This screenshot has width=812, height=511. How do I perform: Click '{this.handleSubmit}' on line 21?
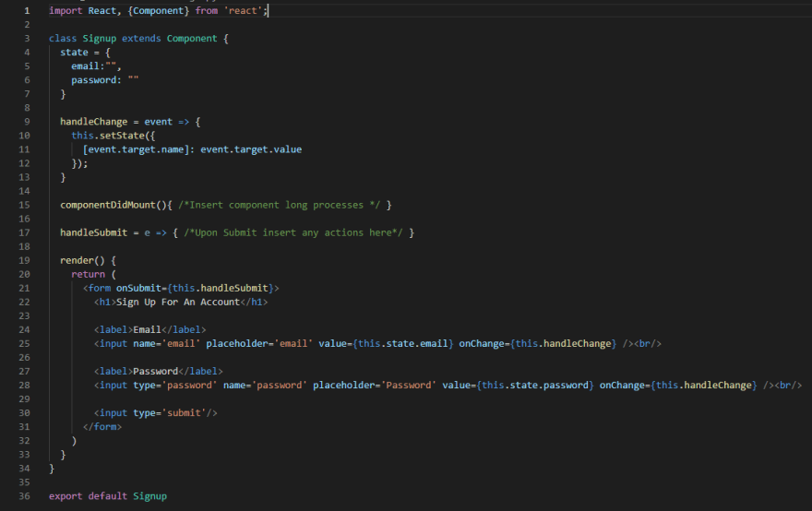click(221, 289)
